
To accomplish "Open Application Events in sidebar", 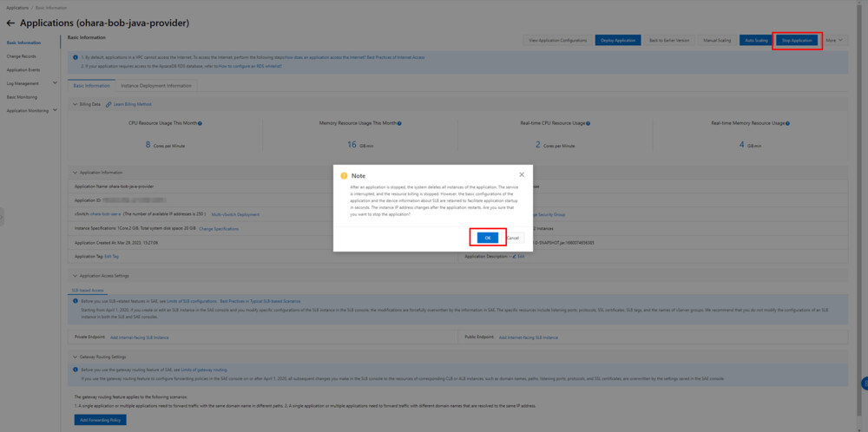I will pos(23,69).
